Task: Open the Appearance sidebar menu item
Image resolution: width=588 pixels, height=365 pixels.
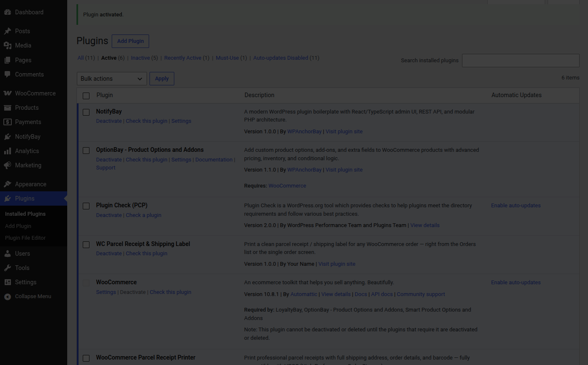Action: point(34,184)
